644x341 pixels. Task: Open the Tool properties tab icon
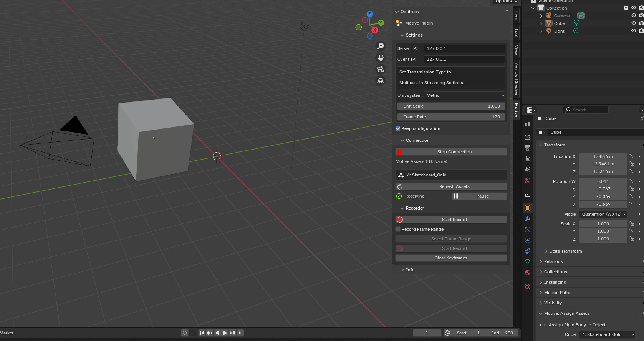point(528,123)
